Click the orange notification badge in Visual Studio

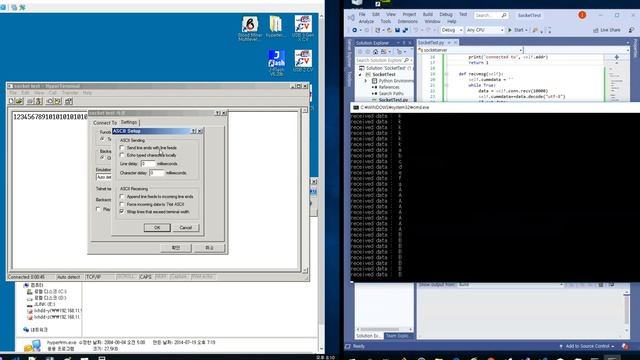(582, 15)
